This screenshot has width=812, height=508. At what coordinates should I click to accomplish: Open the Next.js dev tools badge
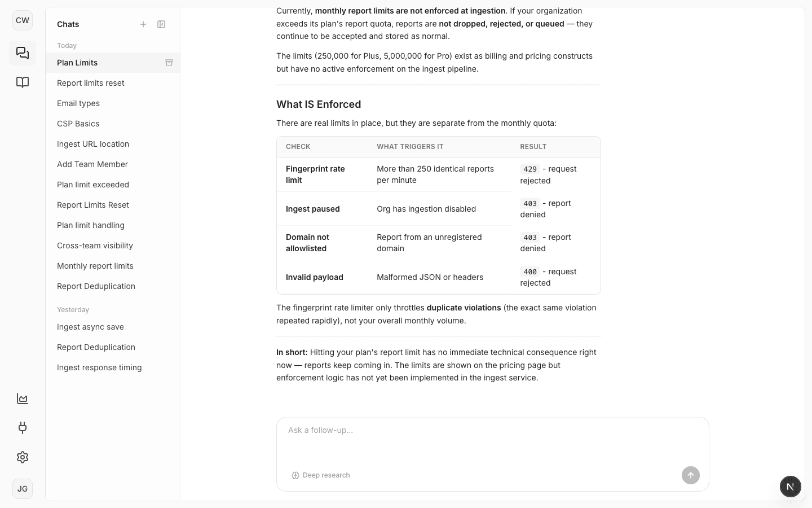[x=790, y=486]
